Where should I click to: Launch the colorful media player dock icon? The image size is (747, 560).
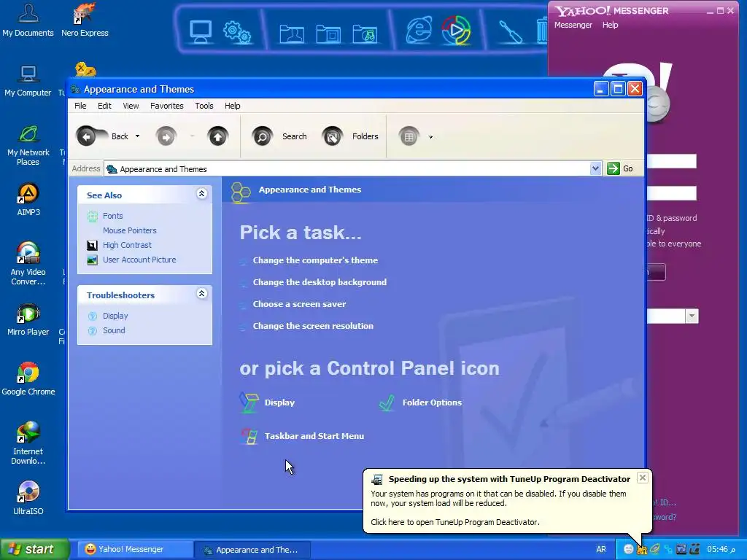(456, 30)
